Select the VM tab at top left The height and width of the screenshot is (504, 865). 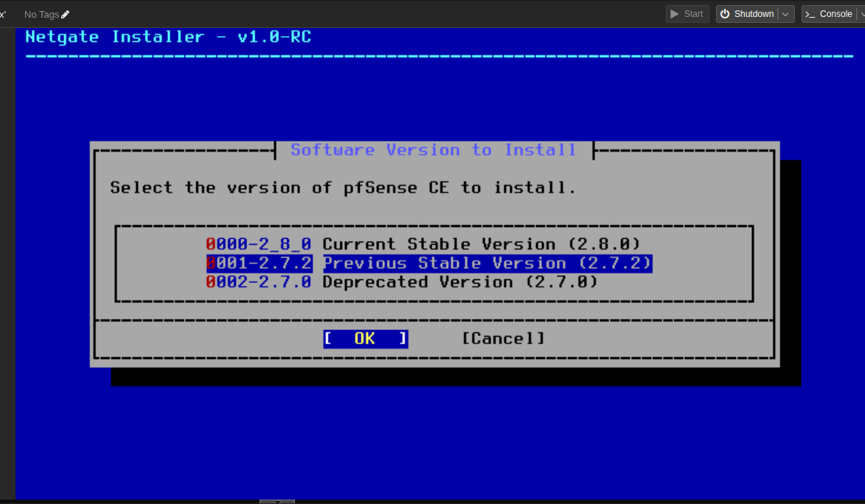point(4,13)
